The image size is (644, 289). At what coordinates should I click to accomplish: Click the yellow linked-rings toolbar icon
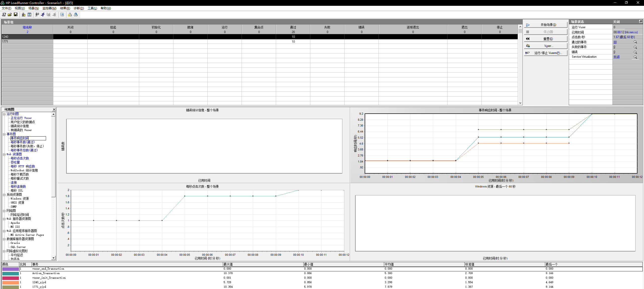coord(70,15)
